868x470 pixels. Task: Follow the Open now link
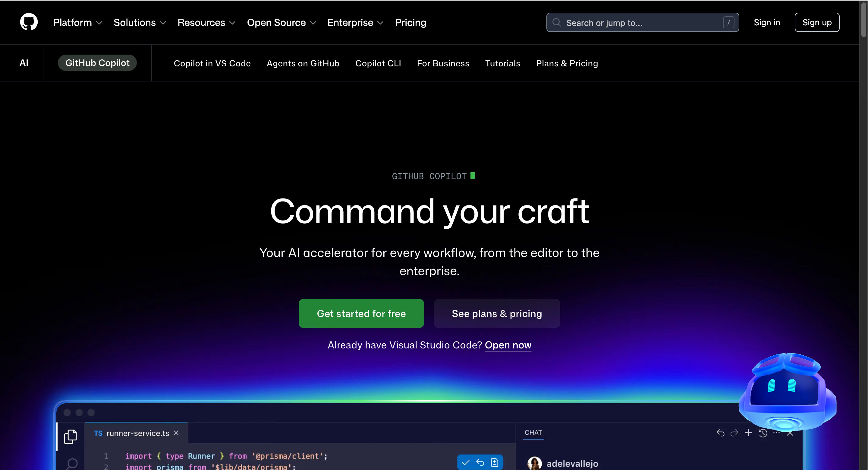(x=508, y=345)
